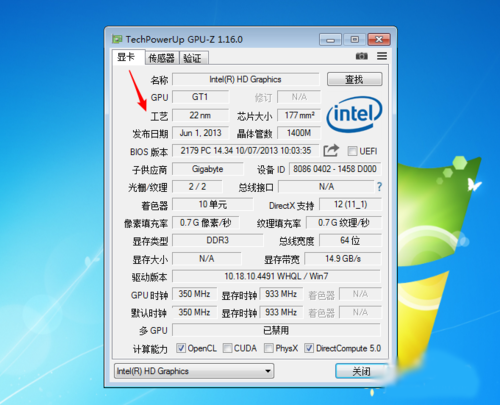This screenshot has width=500, height=405.
Task: Open the 验证 tab
Action: pyautogui.click(x=193, y=58)
